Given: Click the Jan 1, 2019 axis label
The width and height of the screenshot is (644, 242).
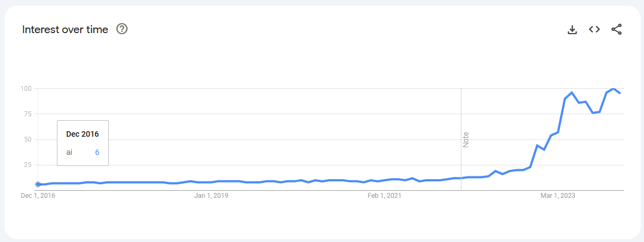Looking at the screenshot, I should click(211, 196).
